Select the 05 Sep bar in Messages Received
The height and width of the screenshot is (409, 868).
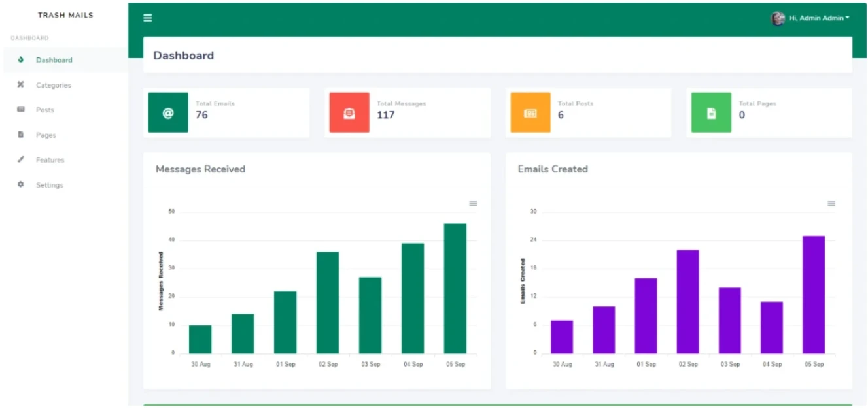click(x=455, y=288)
